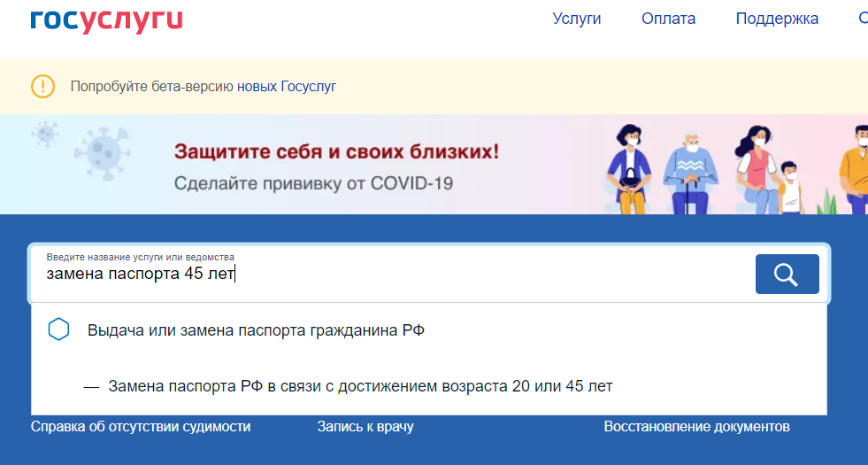Click the magnifier search button
Viewport: 868px width, 465px height.
787,274
